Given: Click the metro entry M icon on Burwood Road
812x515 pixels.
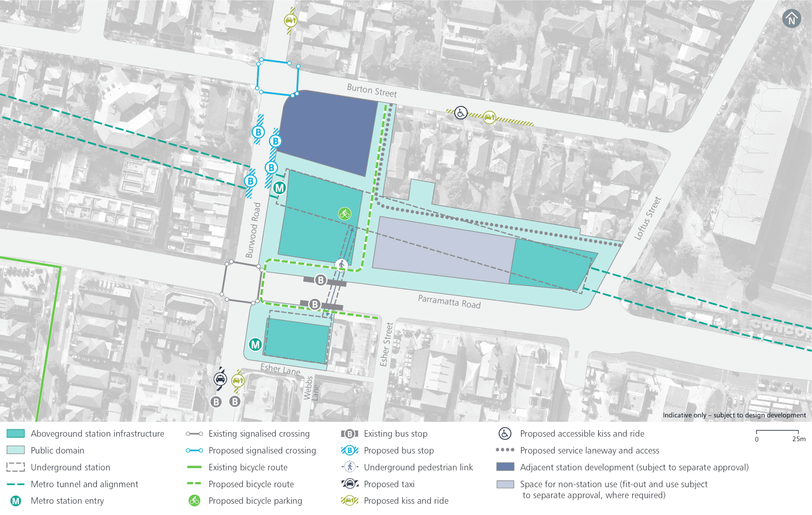Looking at the screenshot, I should [x=279, y=188].
